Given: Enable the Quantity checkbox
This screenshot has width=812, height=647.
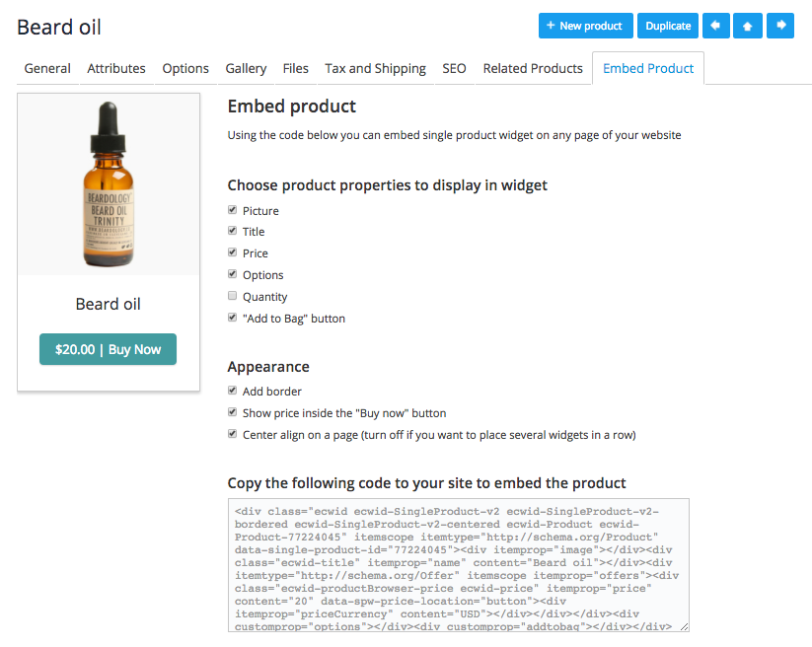Looking at the screenshot, I should (233, 296).
